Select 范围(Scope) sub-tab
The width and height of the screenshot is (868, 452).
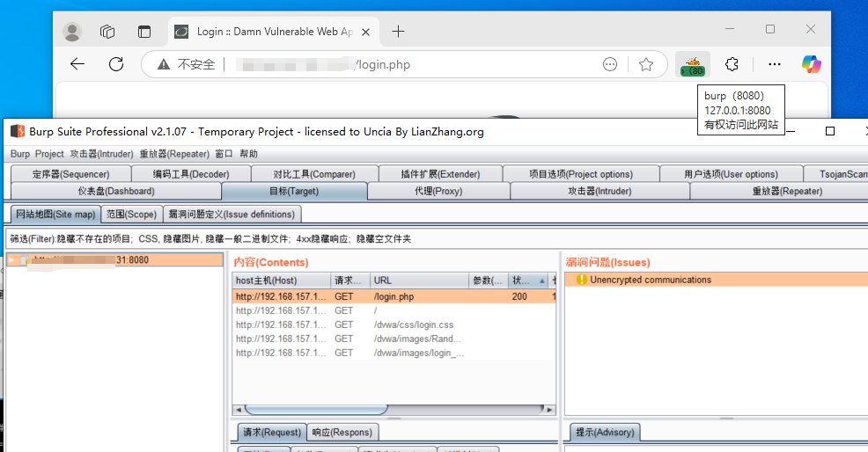click(x=132, y=214)
